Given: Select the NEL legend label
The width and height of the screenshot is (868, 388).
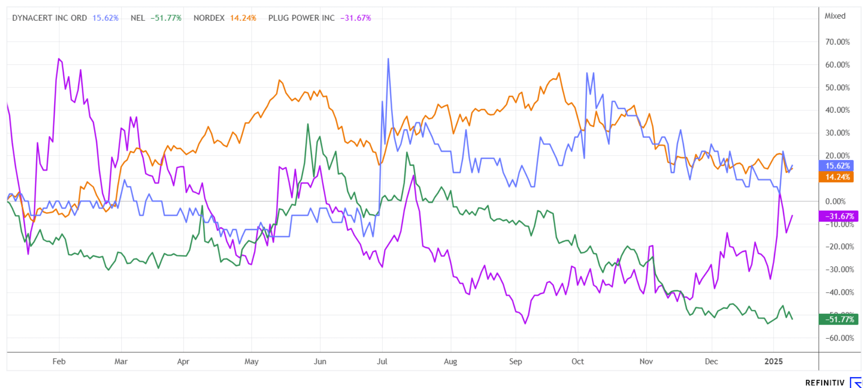Looking at the screenshot, I should [x=137, y=18].
